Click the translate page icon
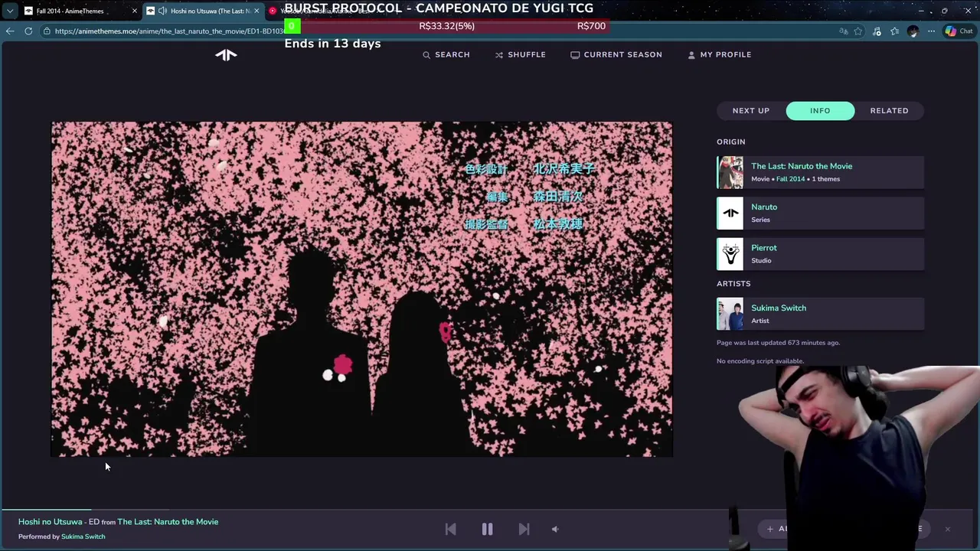The height and width of the screenshot is (551, 980). (843, 31)
